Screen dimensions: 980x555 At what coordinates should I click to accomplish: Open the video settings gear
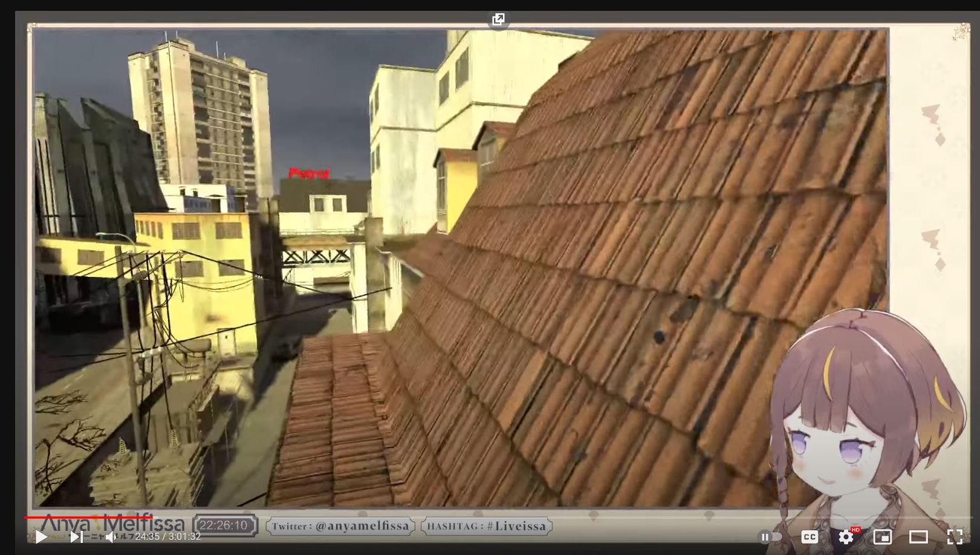pos(846,536)
